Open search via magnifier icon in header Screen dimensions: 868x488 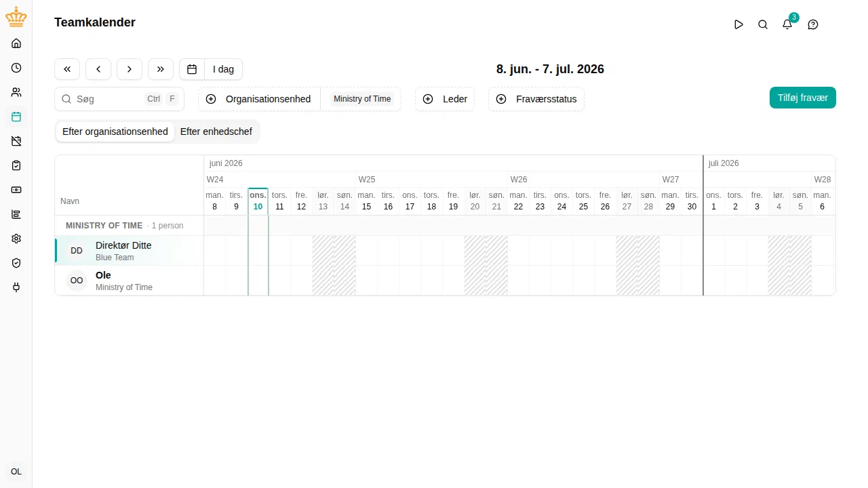(763, 24)
